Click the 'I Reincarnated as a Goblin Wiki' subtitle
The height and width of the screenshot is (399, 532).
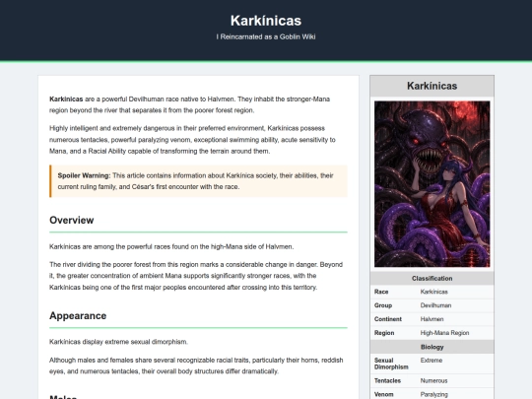click(266, 36)
